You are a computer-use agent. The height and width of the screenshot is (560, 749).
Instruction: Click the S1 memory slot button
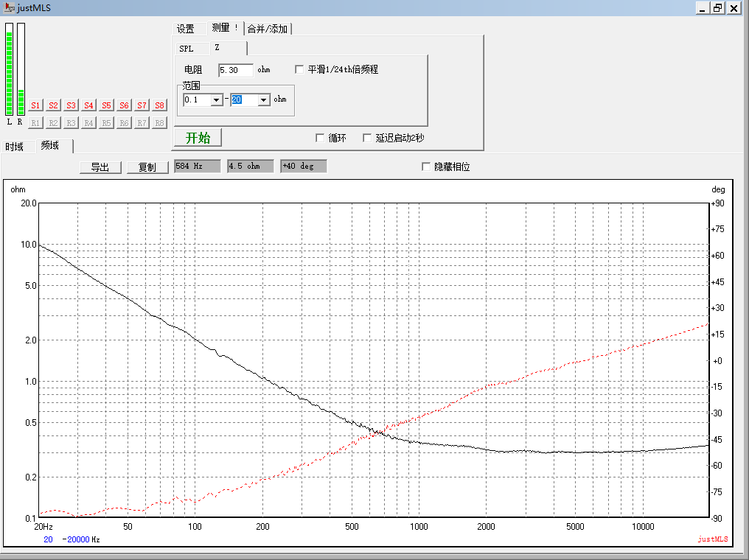pyautogui.click(x=36, y=105)
